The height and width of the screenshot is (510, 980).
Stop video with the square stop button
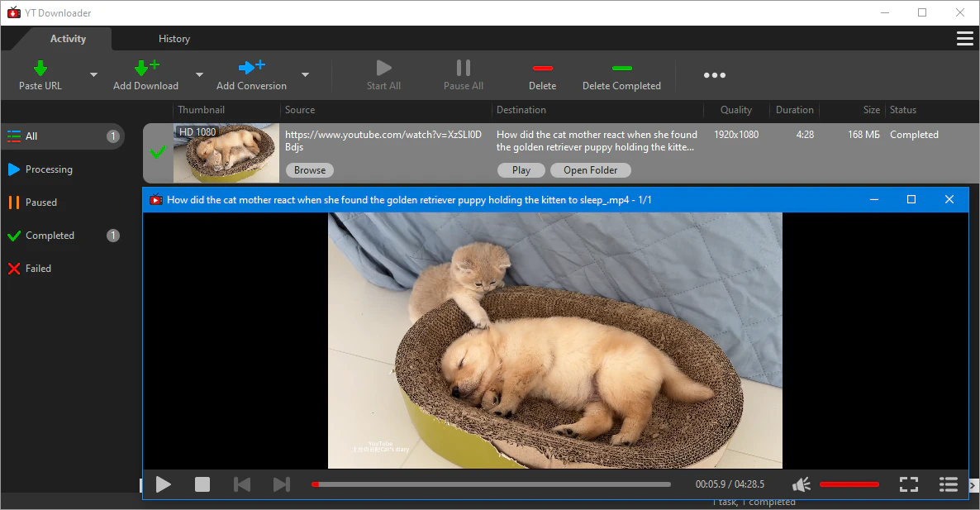202,484
